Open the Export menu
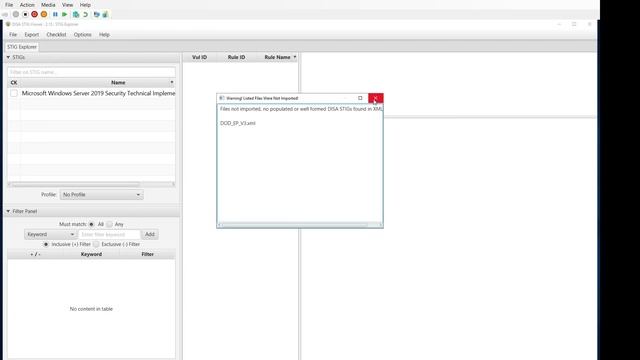This screenshot has width=640, height=360. tap(31, 35)
